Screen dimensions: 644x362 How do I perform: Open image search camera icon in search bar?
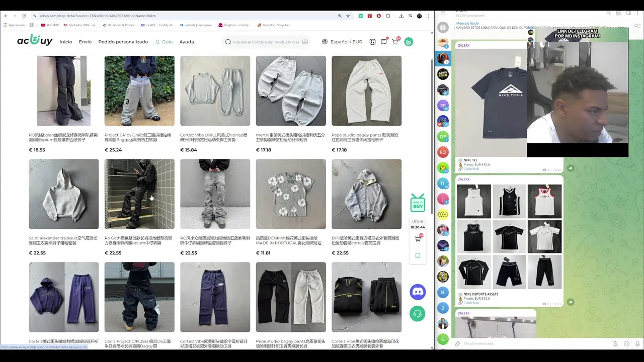click(305, 42)
